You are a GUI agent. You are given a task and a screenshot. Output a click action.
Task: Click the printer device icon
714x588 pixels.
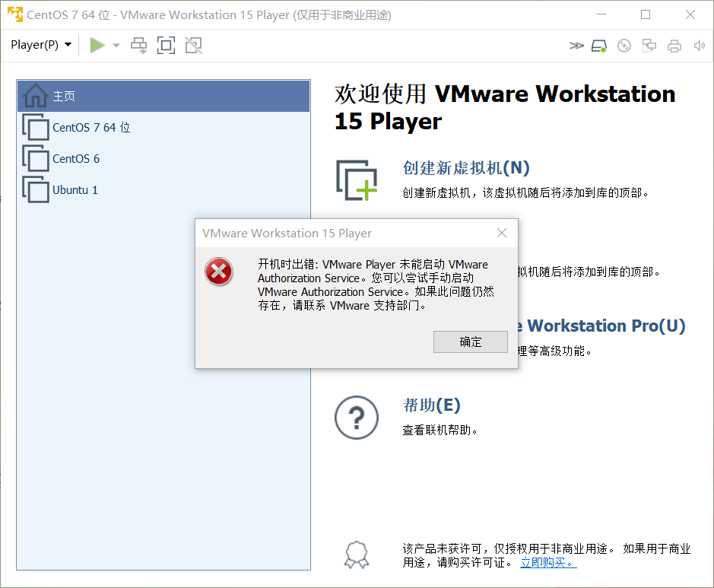click(x=674, y=46)
